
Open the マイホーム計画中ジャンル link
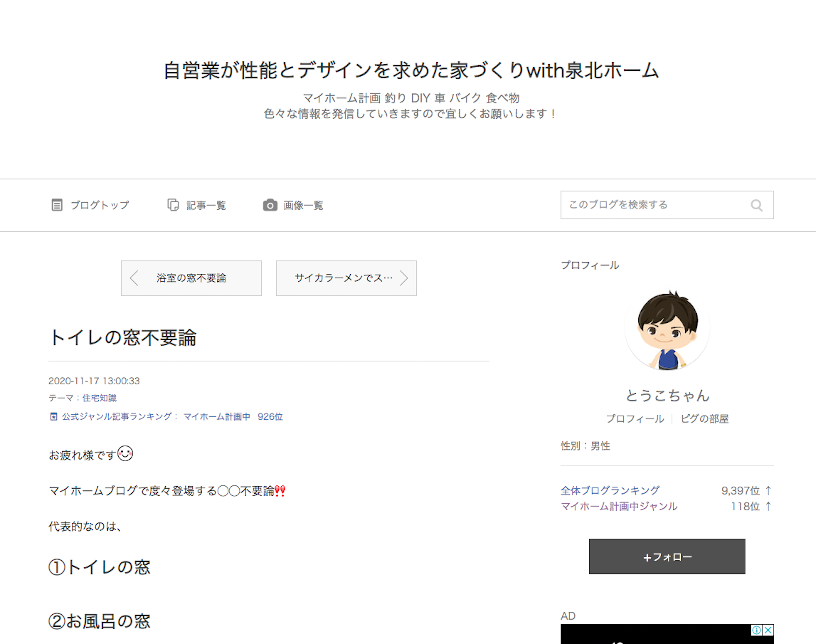pos(619,506)
